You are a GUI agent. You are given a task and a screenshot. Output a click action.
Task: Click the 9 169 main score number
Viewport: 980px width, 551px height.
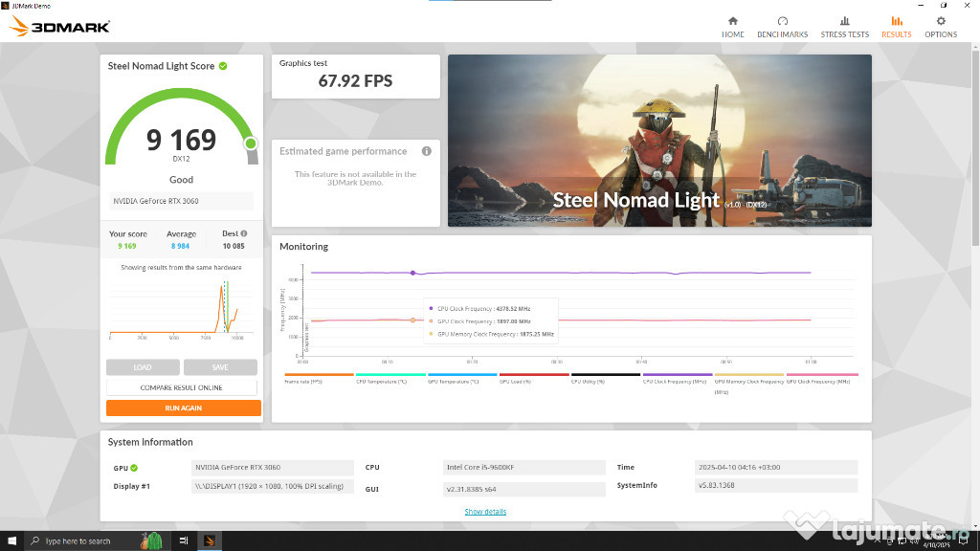[181, 140]
